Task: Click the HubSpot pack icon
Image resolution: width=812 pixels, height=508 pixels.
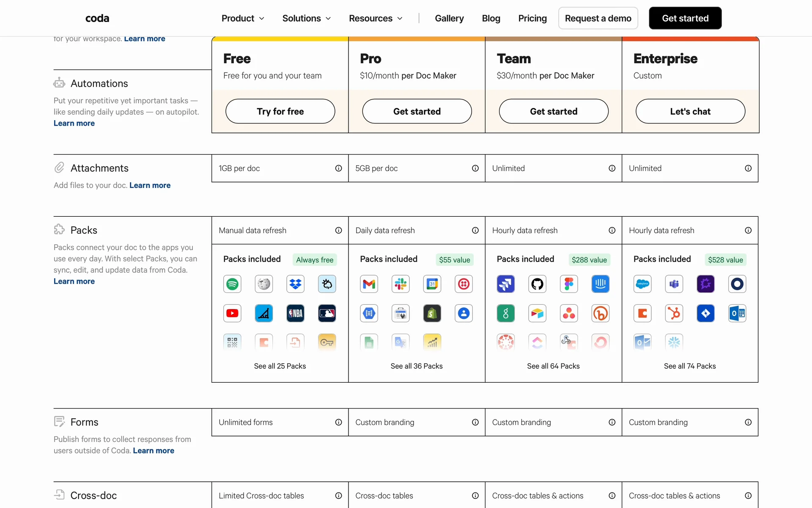Action: coord(674,313)
